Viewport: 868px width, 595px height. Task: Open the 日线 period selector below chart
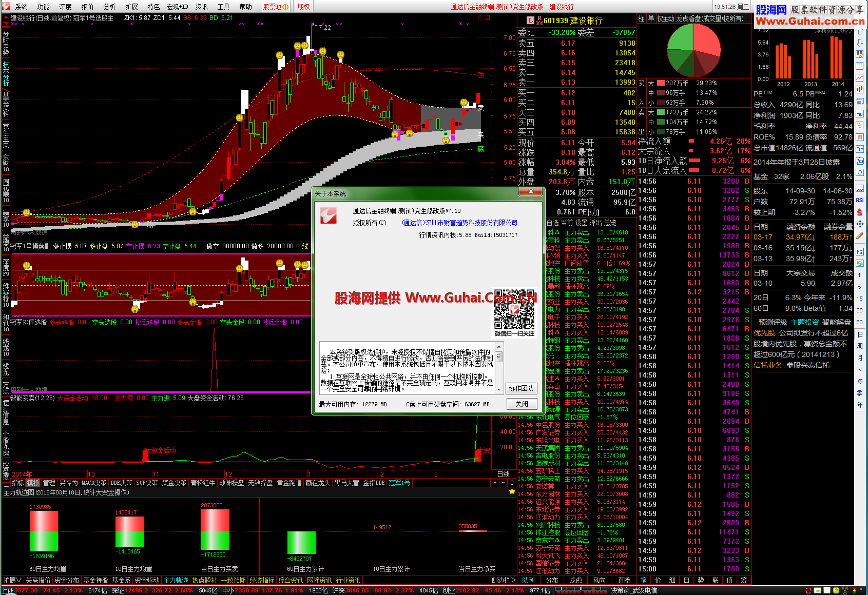tap(504, 474)
